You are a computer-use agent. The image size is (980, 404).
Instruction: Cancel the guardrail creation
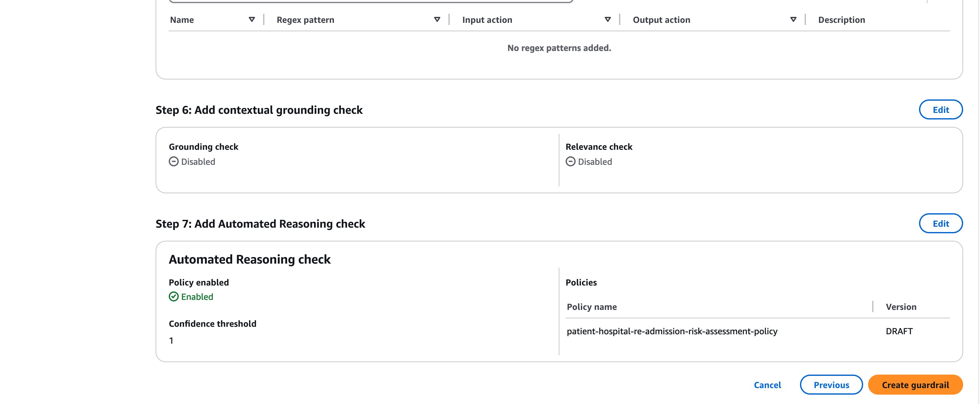coord(767,385)
